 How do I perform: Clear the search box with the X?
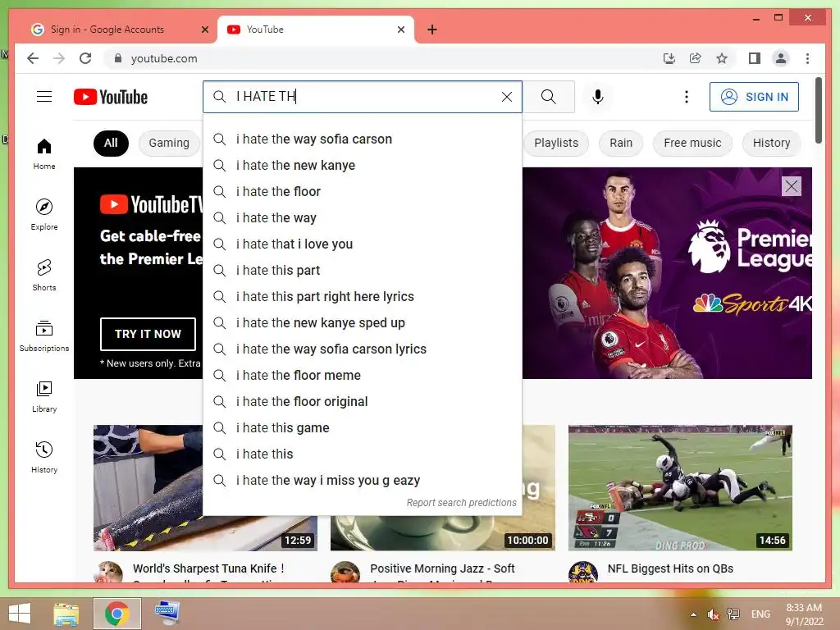click(507, 97)
